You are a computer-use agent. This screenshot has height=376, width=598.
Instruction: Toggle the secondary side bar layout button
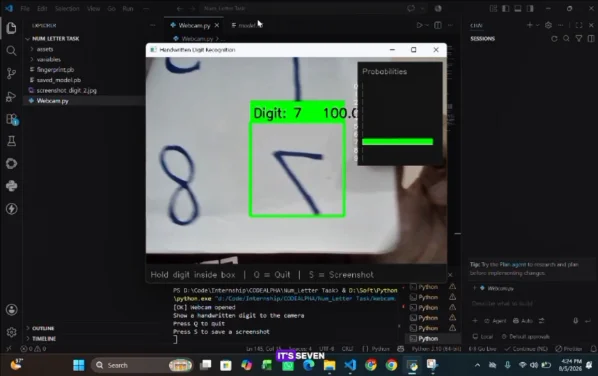[530, 8]
